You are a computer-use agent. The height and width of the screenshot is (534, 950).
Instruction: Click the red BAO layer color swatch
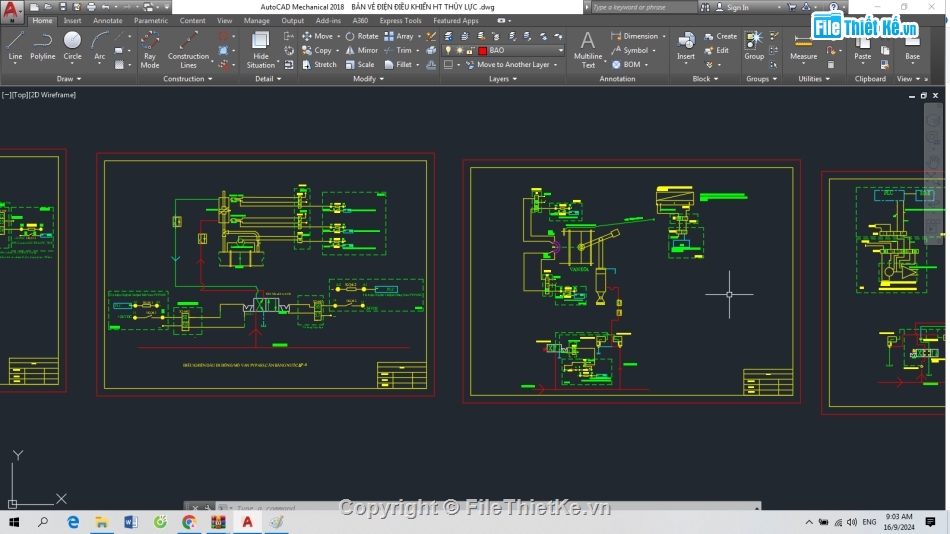click(483, 50)
